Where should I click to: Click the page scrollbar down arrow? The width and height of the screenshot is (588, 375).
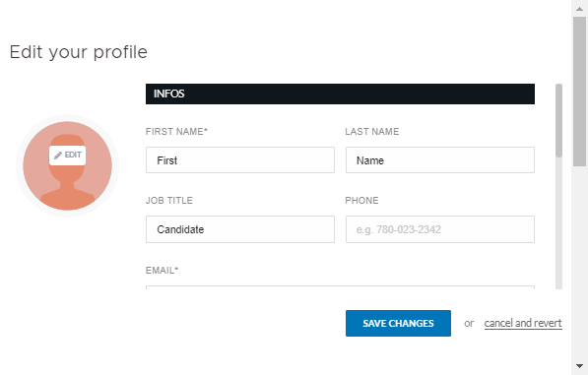tap(579, 366)
